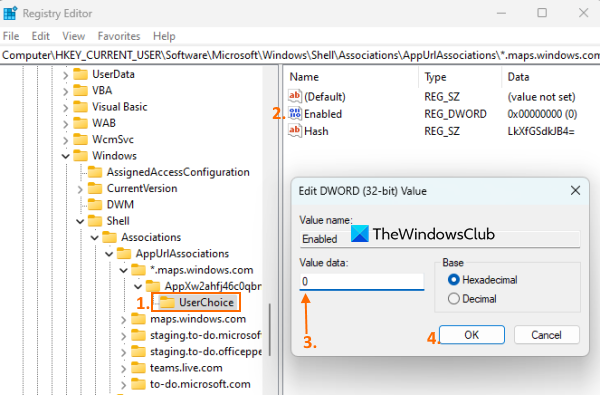Click the LkXfGSdkJB4= hash data cell

click(x=541, y=131)
